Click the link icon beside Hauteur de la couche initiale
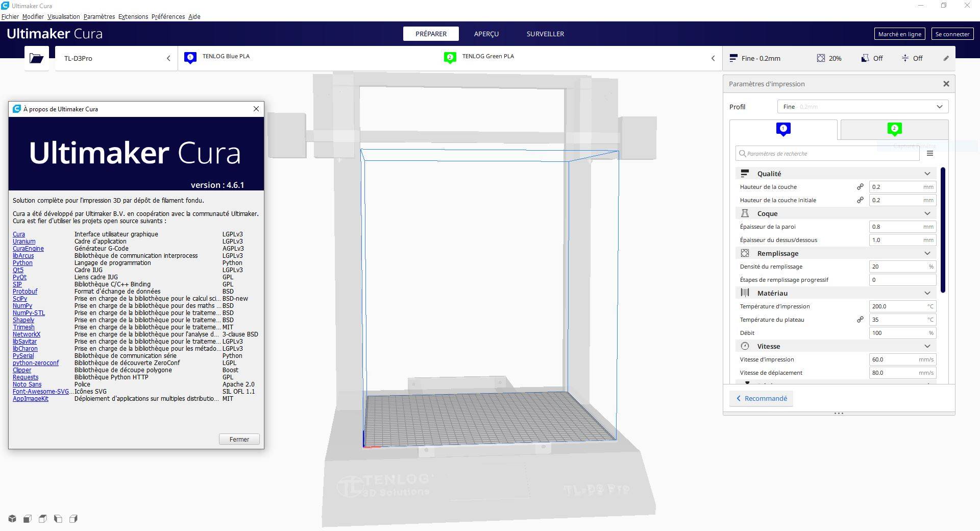The height and width of the screenshot is (531, 980). (860, 200)
